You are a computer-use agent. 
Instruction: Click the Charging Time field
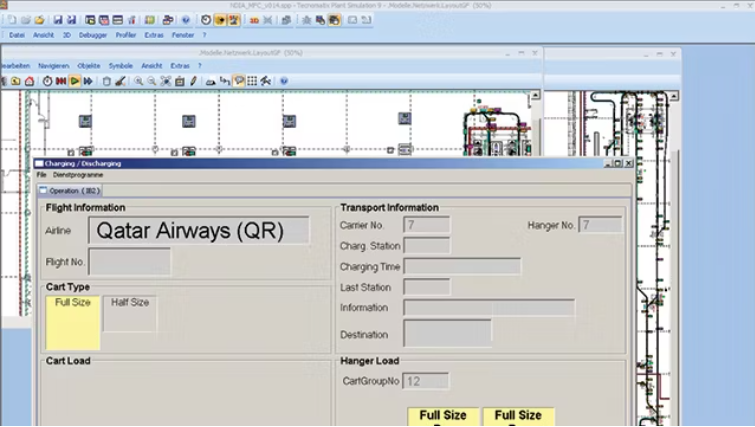point(462,266)
